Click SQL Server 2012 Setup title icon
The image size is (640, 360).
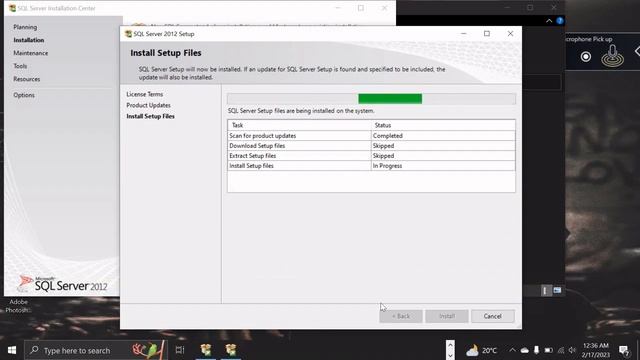128,34
